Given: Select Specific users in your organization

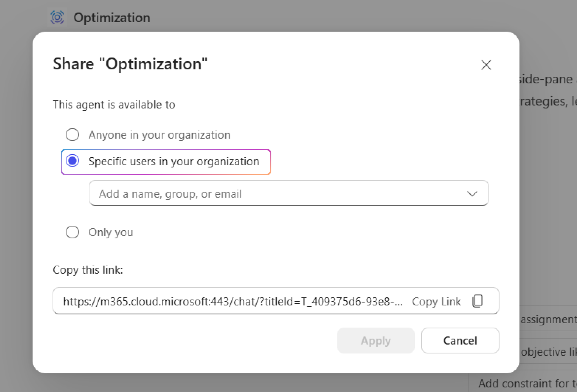Looking at the screenshot, I should (72, 161).
